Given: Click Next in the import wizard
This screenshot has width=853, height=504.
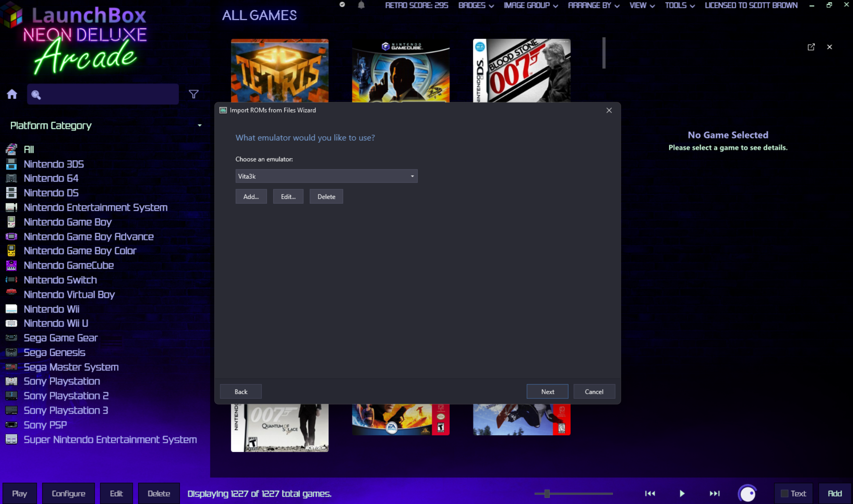Looking at the screenshot, I should point(547,392).
